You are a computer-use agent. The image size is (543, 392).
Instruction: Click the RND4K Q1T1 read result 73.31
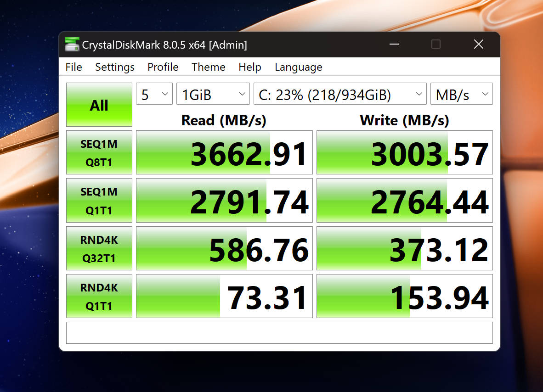click(224, 296)
